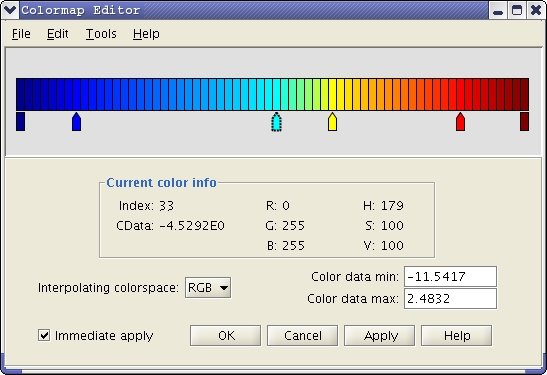This screenshot has width=547, height=375.
Task: Click the cyan cell in the colormap strip
Action: pos(276,95)
